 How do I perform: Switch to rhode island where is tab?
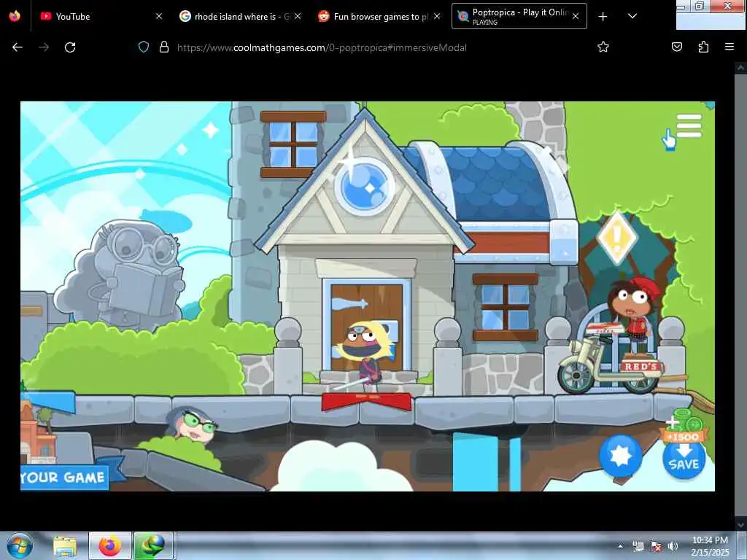click(240, 16)
